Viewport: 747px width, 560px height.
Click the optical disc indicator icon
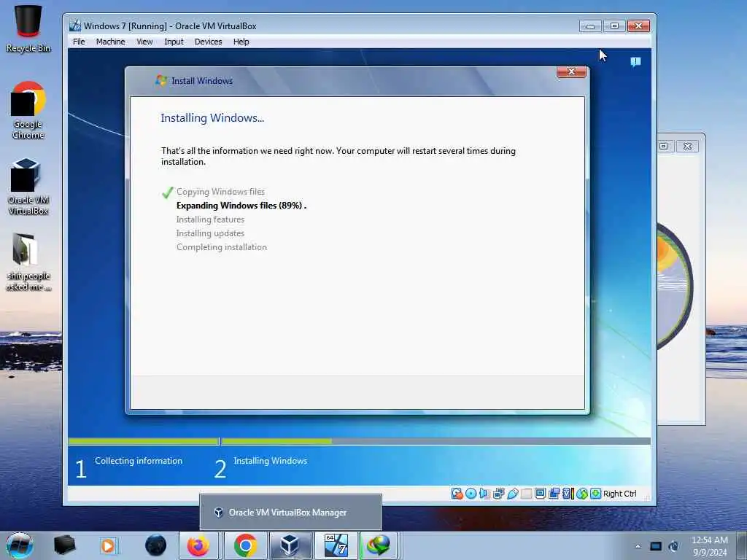(471, 494)
